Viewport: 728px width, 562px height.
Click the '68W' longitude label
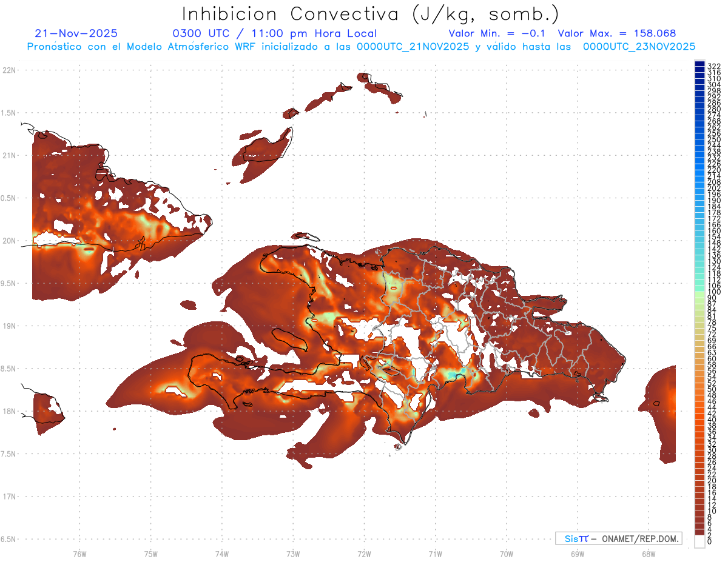(x=648, y=554)
